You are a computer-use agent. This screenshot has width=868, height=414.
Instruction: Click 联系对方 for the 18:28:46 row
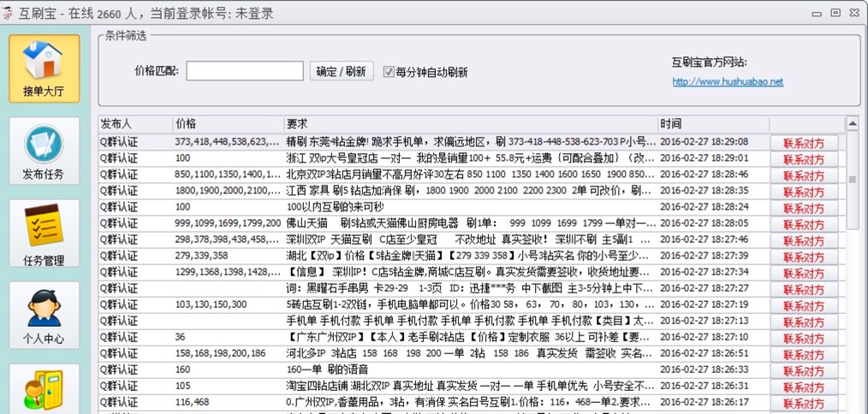(804, 175)
